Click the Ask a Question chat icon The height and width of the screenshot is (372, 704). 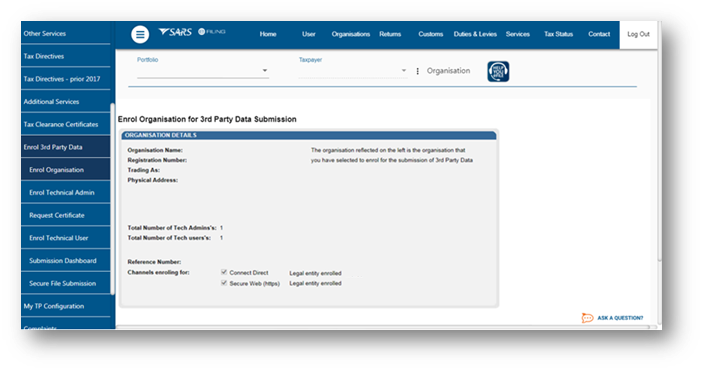pyautogui.click(x=587, y=318)
